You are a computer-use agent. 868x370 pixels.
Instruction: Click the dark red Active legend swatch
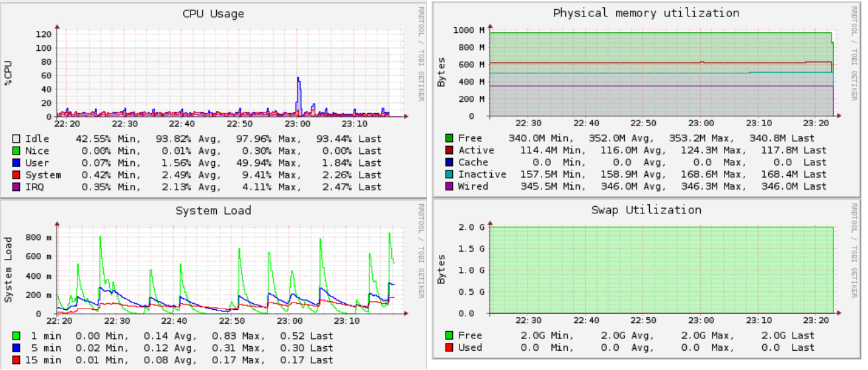tap(449, 150)
